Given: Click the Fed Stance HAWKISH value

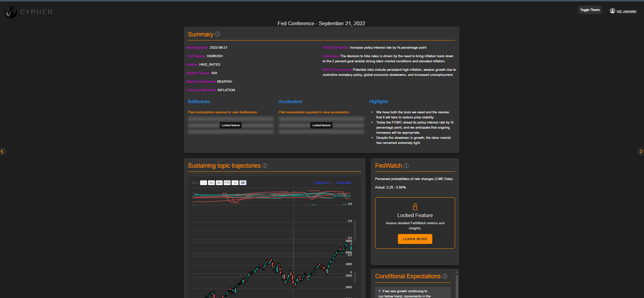Looking at the screenshot, I should point(215,56).
